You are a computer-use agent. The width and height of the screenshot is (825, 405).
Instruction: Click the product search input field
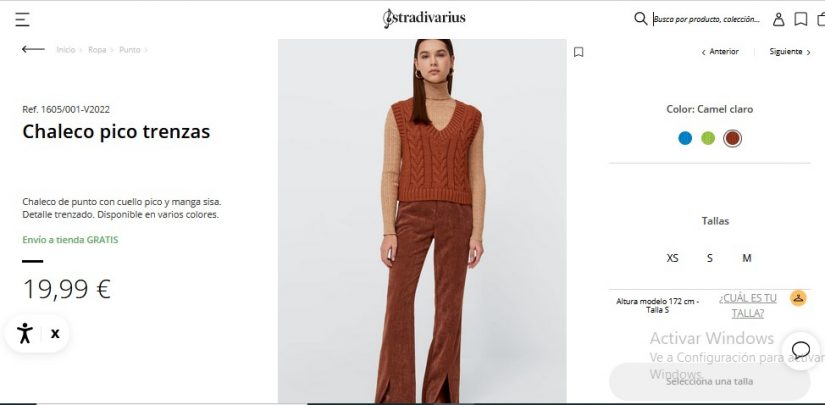707,19
